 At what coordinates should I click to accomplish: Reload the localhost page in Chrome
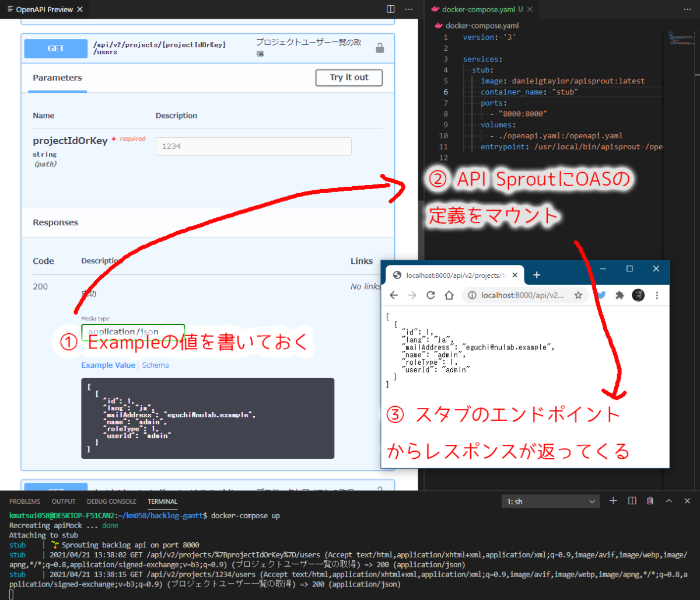tap(430, 295)
